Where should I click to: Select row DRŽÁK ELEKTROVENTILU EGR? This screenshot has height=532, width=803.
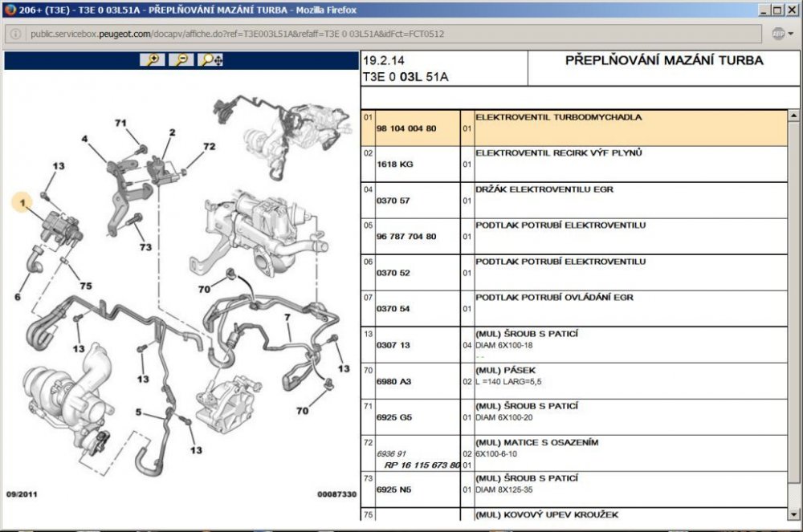click(x=574, y=201)
